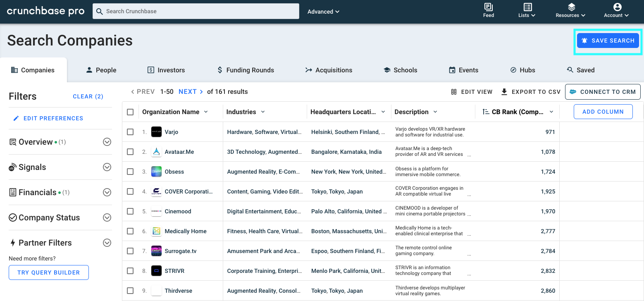Click the search magnifier icon
Screen dimensions: 644x301
(99, 11)
